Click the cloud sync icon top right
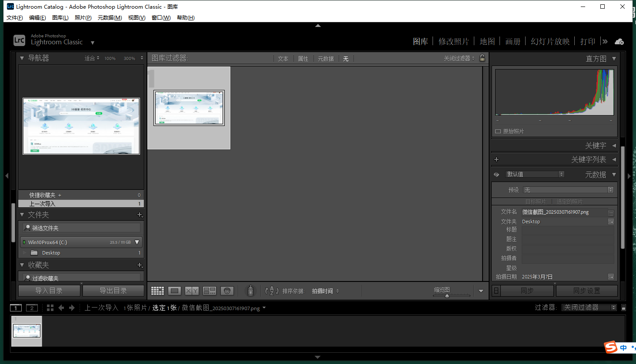This screenshot has width=636, height=364. [x=619, y=42]
